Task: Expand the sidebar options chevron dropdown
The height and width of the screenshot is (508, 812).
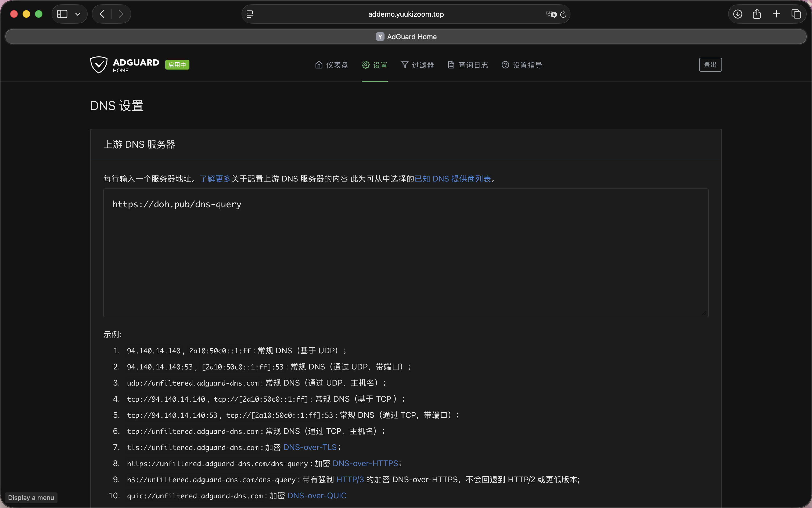Action: (78, 14)
